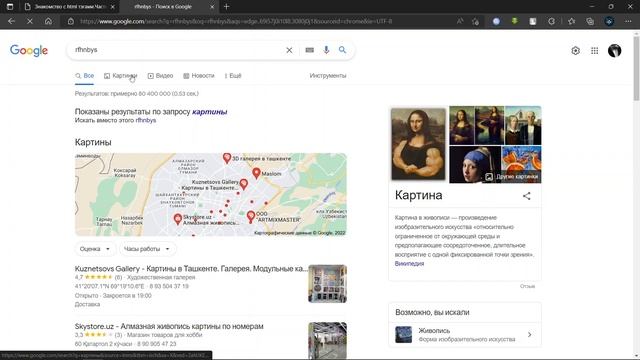Share the Картина knowledge panel
This screenshot has width=640, height=360.
coord(527,196)
